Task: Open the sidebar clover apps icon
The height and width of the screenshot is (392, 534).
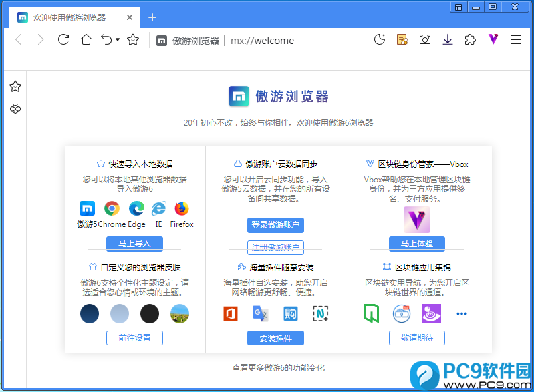Action: click(15, 109)
